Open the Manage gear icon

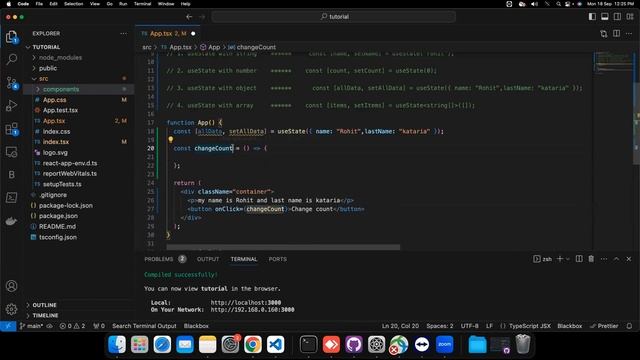[11, 309]
